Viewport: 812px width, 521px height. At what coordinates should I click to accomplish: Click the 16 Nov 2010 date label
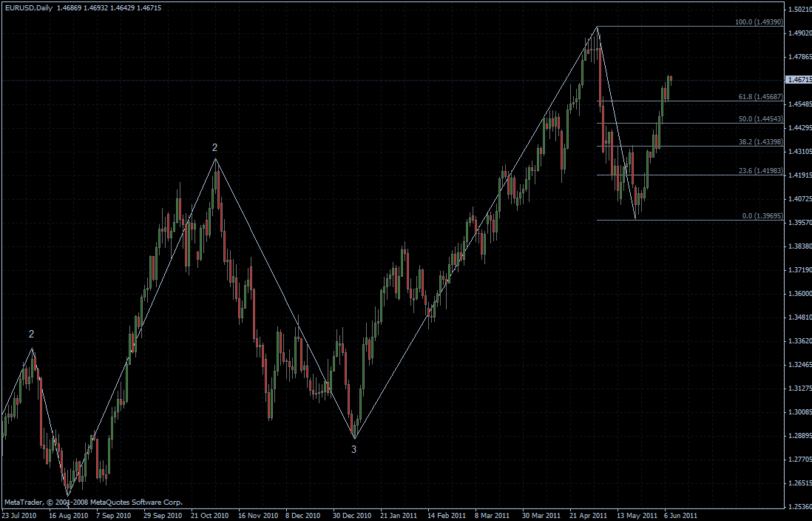point(257,516)
